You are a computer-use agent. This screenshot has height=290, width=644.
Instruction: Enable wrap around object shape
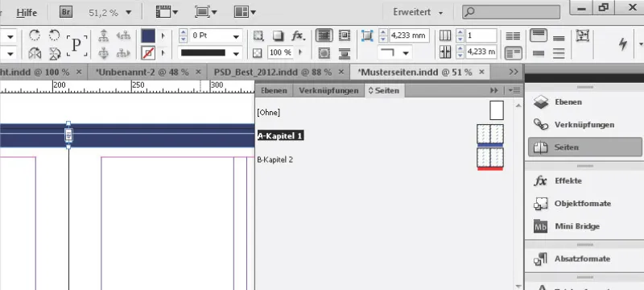click(324, 53)
